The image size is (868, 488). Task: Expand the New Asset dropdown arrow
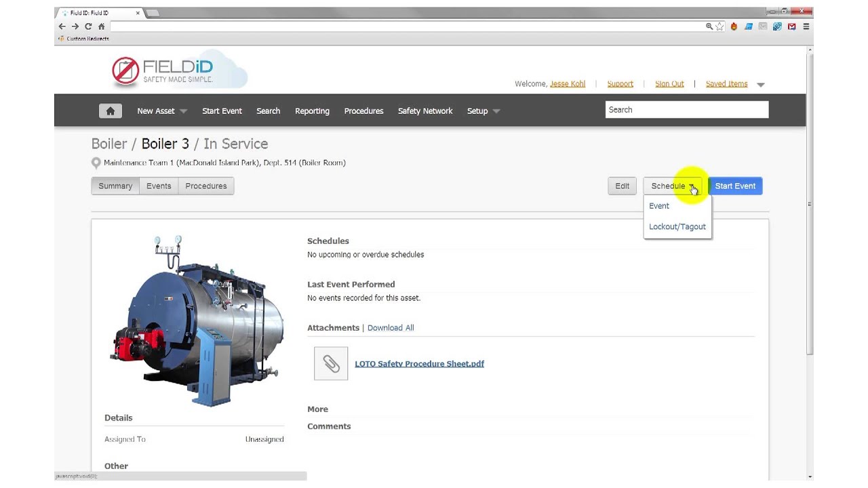click(x=183, y=112)
